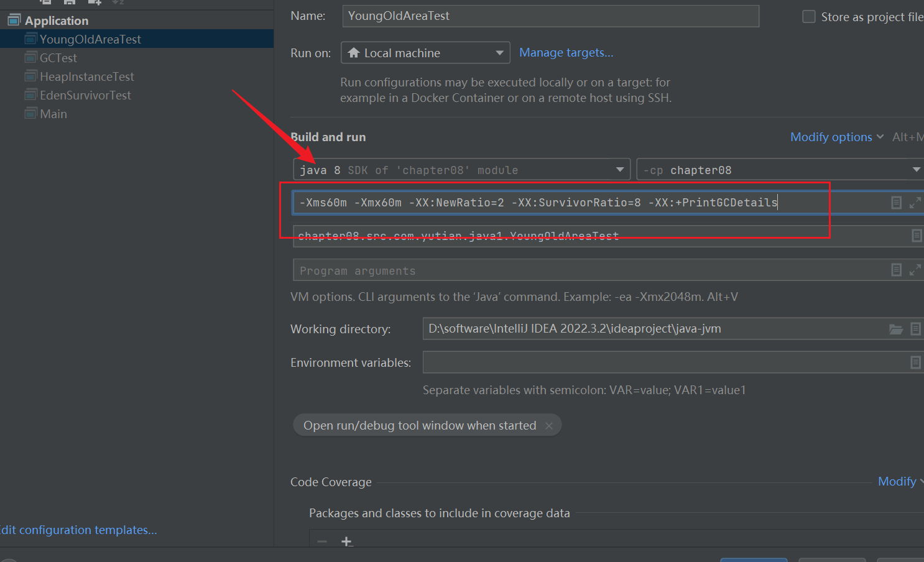Screen dimensions: 924x562
Task: Expand the Program arguments field
Action: (x=915, y=270)
